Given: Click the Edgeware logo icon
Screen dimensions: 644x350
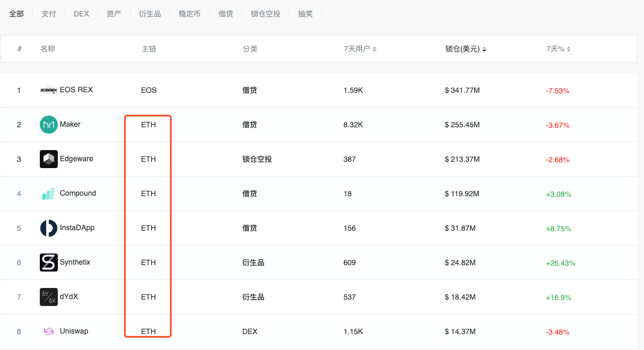Looking at the screenshot, I should point(49,159).
